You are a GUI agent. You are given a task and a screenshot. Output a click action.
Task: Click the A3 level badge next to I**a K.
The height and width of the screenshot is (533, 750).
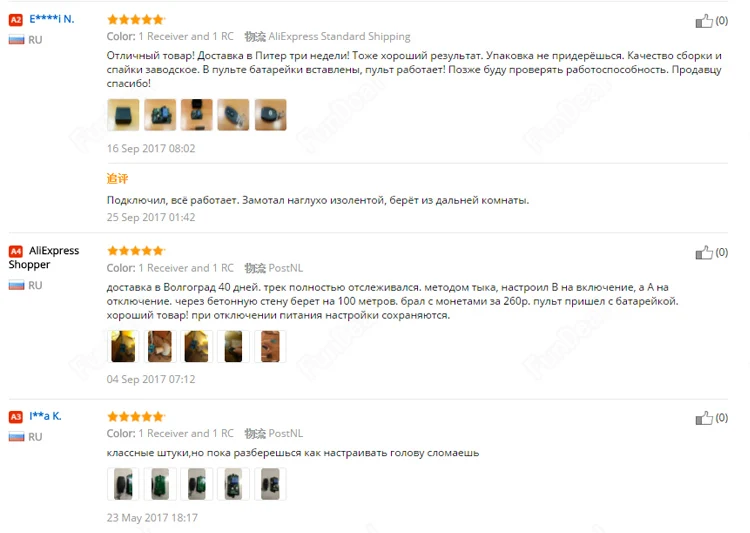pyautogui.click(x=16, y=417)
